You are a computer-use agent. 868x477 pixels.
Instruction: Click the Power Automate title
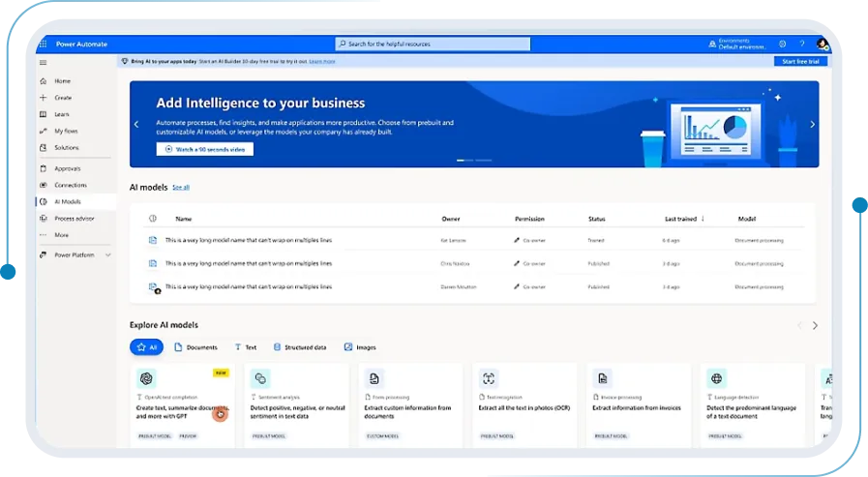coord(81,44)
